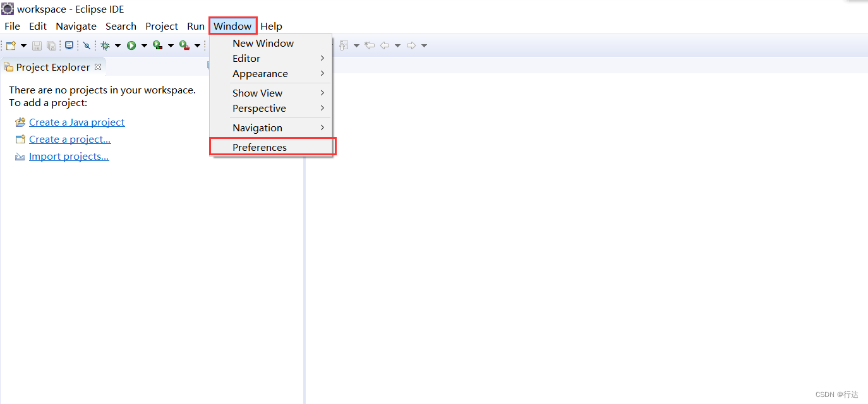The width and height of the screenshot is (868, 404).
Task: Select the Project Explorer tab
Action: tap(53, 67)
